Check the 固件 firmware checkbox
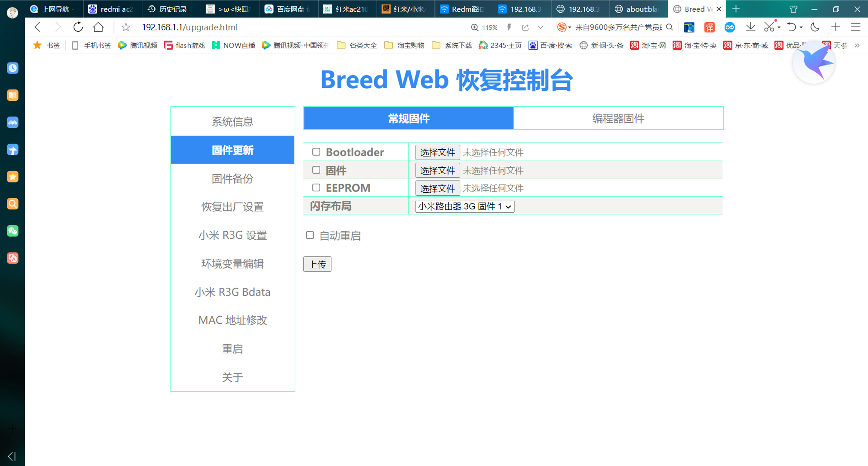 click(x=316, y=170)
